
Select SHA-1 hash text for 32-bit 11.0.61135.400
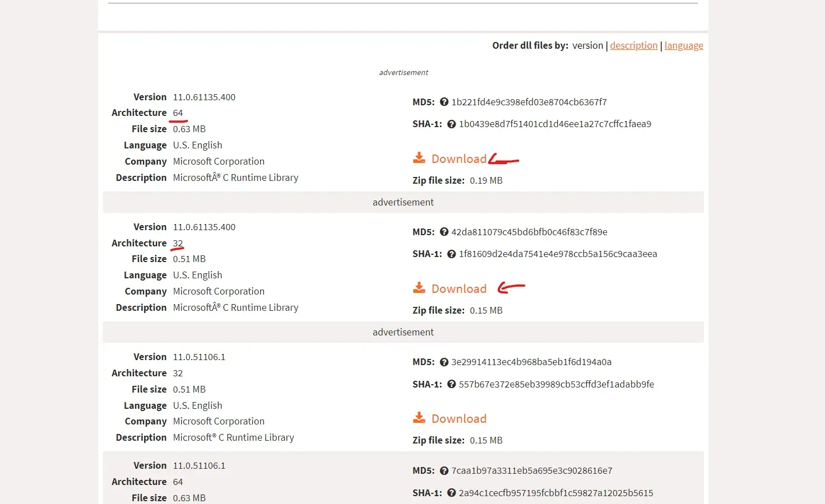[x=558, y=254]
